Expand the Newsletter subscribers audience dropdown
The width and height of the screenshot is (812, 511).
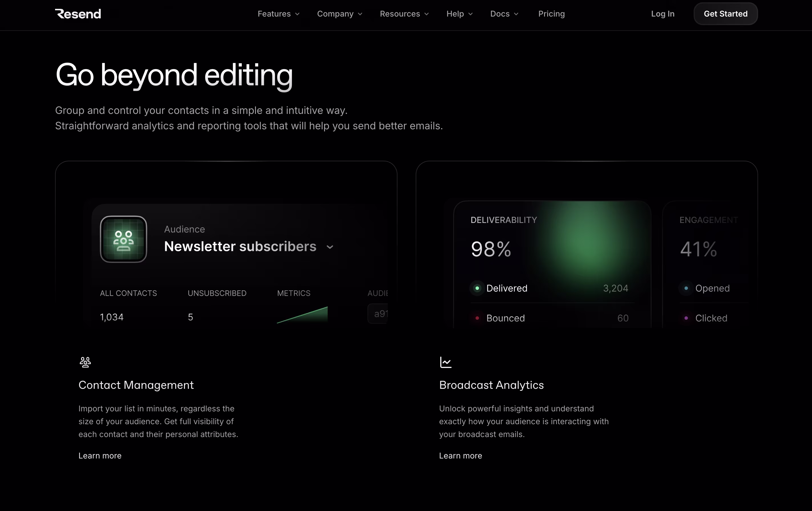tap(330, 247)
